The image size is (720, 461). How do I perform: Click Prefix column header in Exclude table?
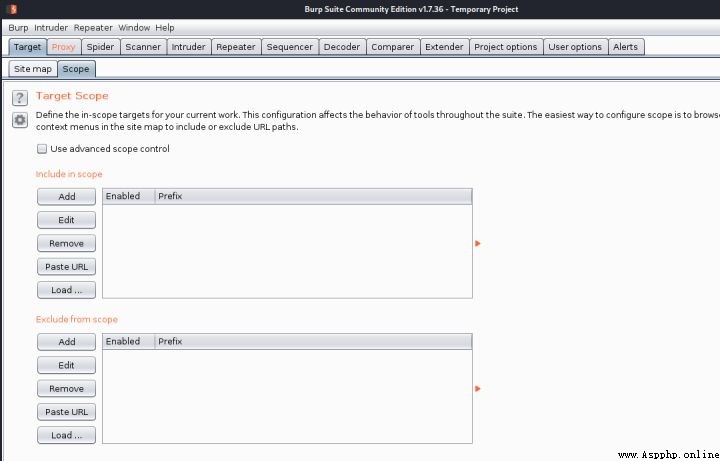(313, 341)
